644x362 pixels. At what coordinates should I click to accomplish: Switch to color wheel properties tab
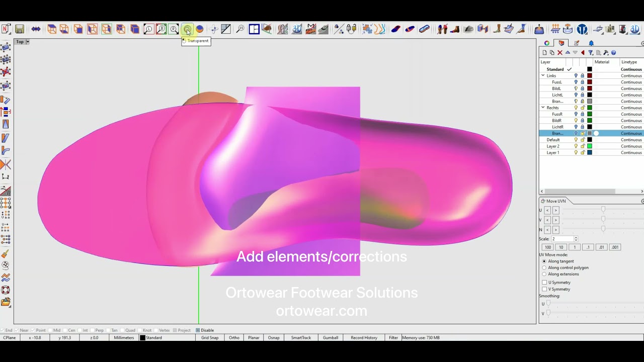coord(547,43)
